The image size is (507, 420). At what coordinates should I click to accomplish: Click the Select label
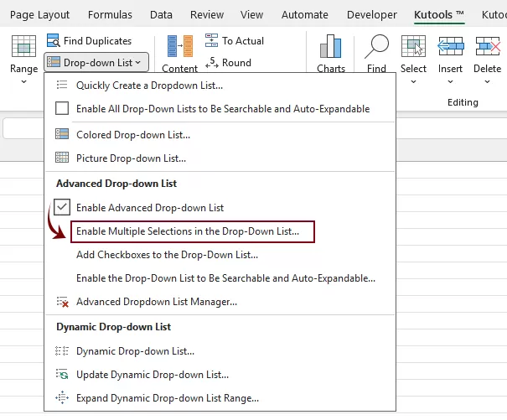click(413, 68)
